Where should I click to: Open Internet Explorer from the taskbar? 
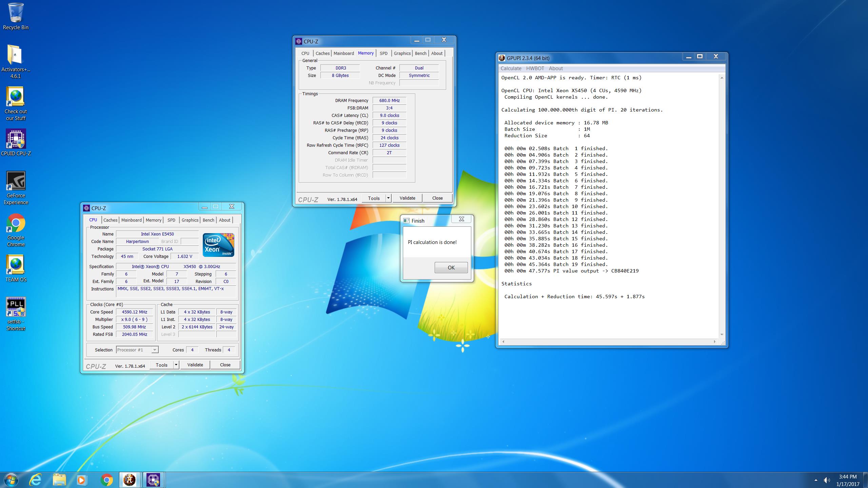point(35,480)
